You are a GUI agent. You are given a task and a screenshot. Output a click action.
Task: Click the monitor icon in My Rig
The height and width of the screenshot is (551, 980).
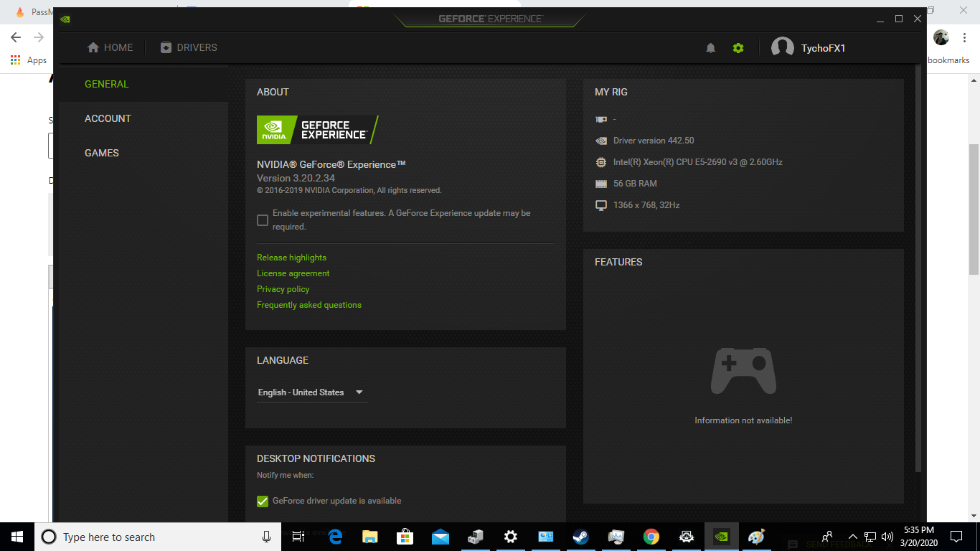(x=601, y=205)
